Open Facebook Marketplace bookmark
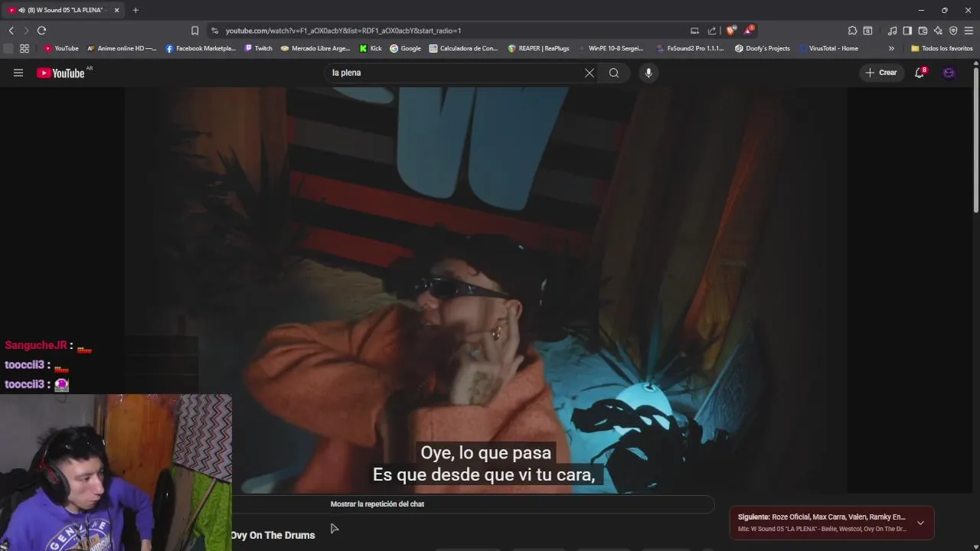The width and height of the screenshot is (980, 551). click(201, 48)
